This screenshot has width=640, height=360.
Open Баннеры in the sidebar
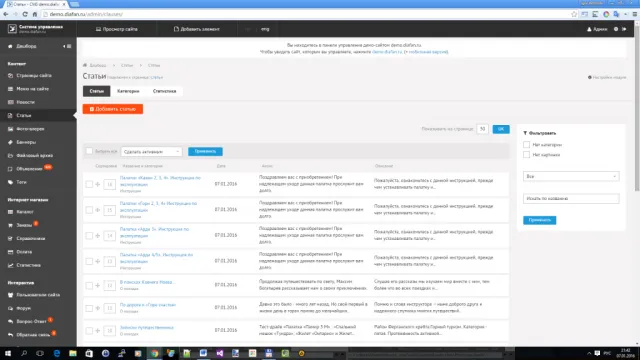coord(26,142)
